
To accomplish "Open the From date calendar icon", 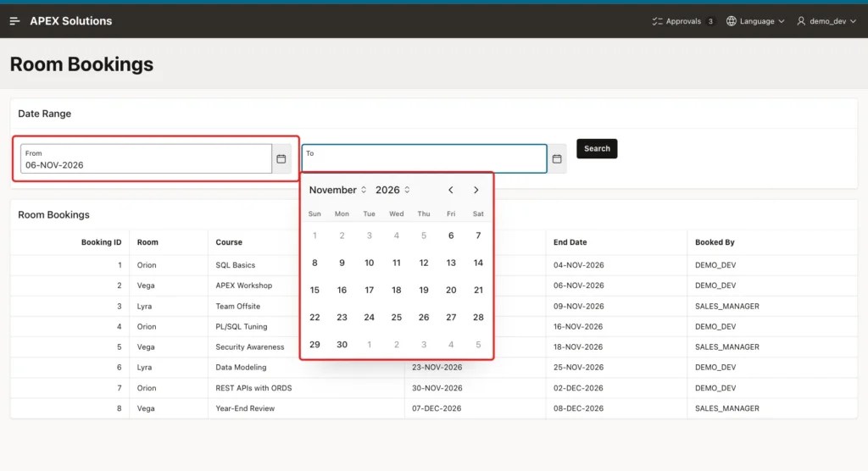I will tap(281, 159).
